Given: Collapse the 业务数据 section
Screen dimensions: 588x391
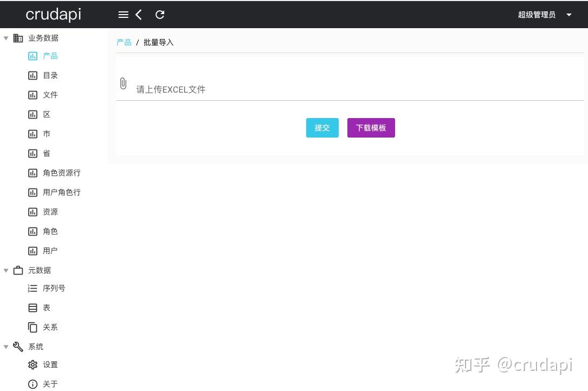Looking at the screenshot, I should tap(6, 38).
